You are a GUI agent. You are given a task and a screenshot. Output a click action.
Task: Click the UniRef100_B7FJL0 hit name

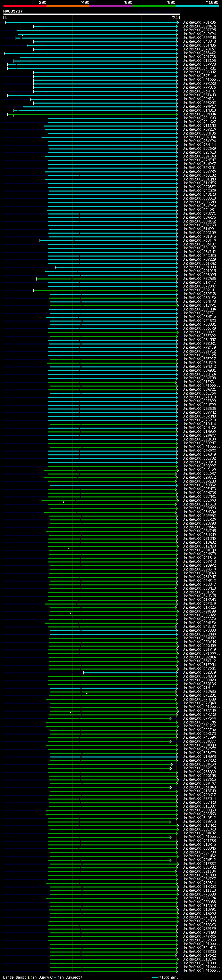(199, 76)
